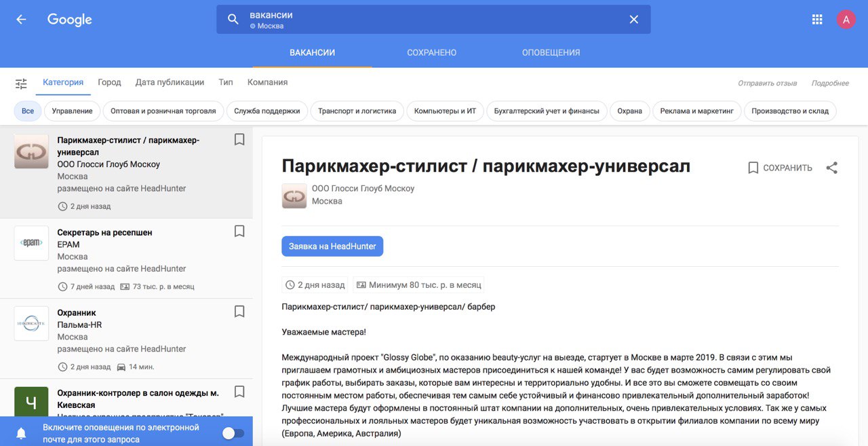Switch to the Вакансии tab
The width and height of the screenshot is (868, 446).
click(x=312, y=52)
